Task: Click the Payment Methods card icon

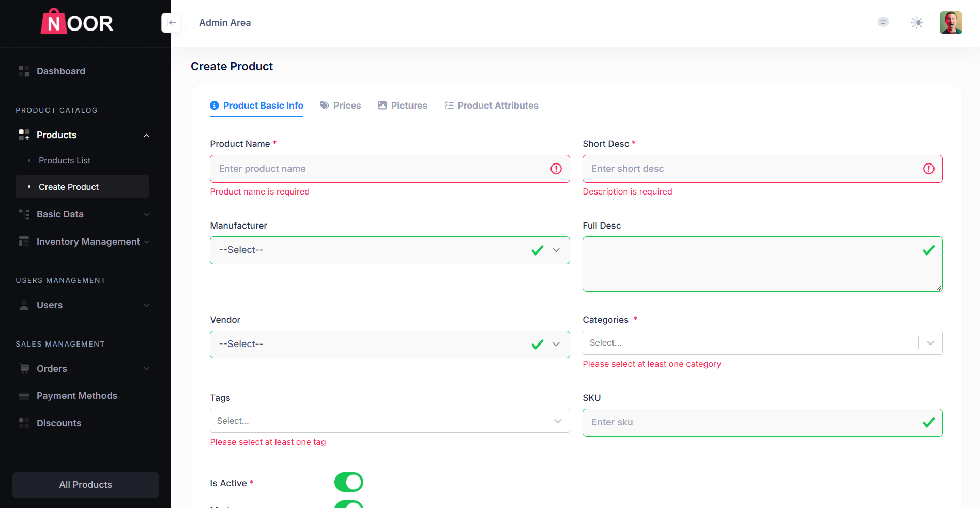Action: 24,396
